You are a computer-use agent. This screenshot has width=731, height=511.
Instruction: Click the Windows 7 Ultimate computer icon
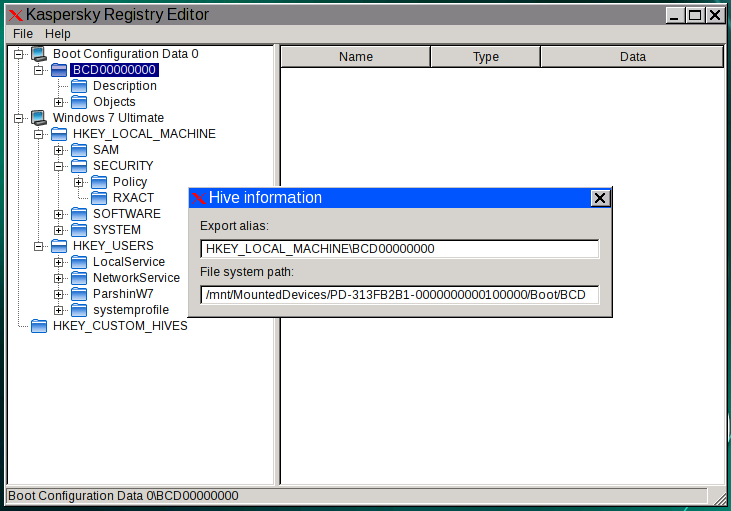pos(39,118)
